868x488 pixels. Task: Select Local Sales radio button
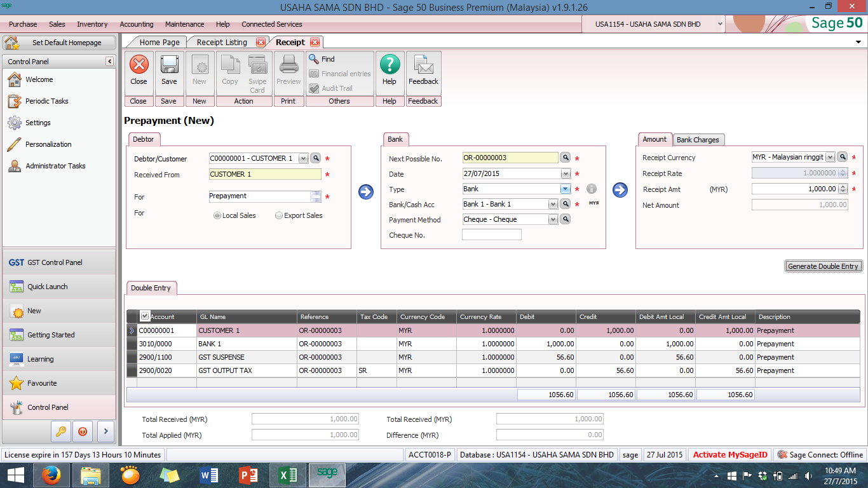(217, 215)
